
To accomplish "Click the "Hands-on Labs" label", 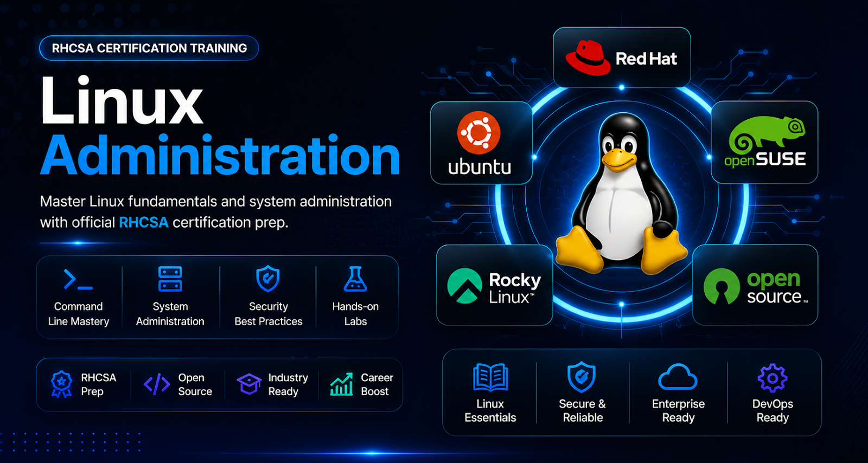I will (355, 314).
